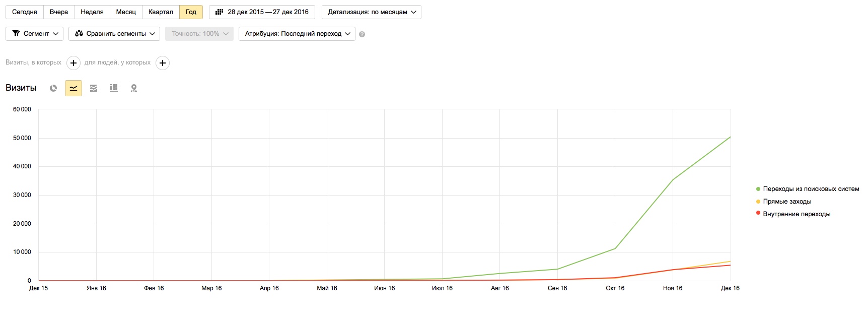Select the Сегодня period tab
Image resolution: width=868 pixels, height=320 pixels.
[25, 12]
